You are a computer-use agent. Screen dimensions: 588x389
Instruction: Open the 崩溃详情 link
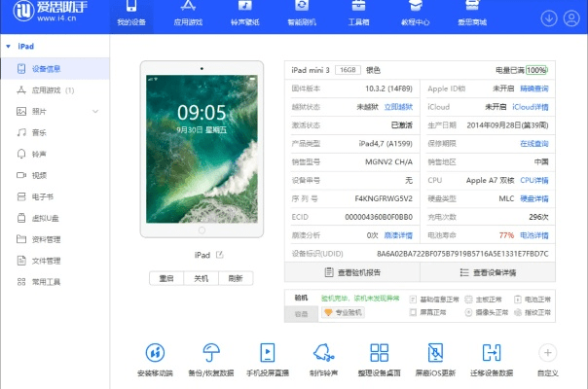398,235
